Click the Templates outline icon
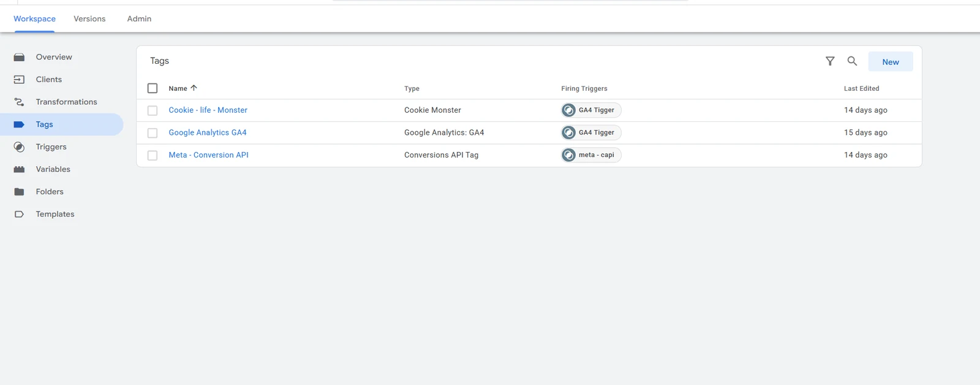This screenshot has width=980, height=385. click(x=19, y=214)
